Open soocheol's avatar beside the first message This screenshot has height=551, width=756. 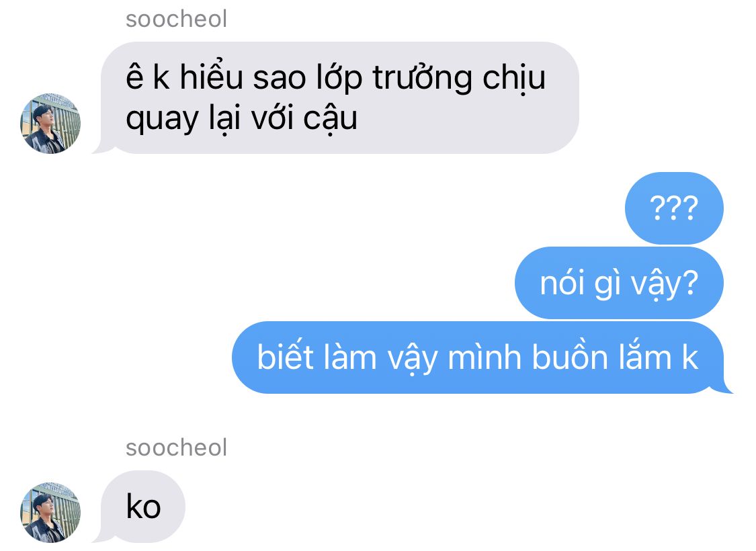click(50, 124)
